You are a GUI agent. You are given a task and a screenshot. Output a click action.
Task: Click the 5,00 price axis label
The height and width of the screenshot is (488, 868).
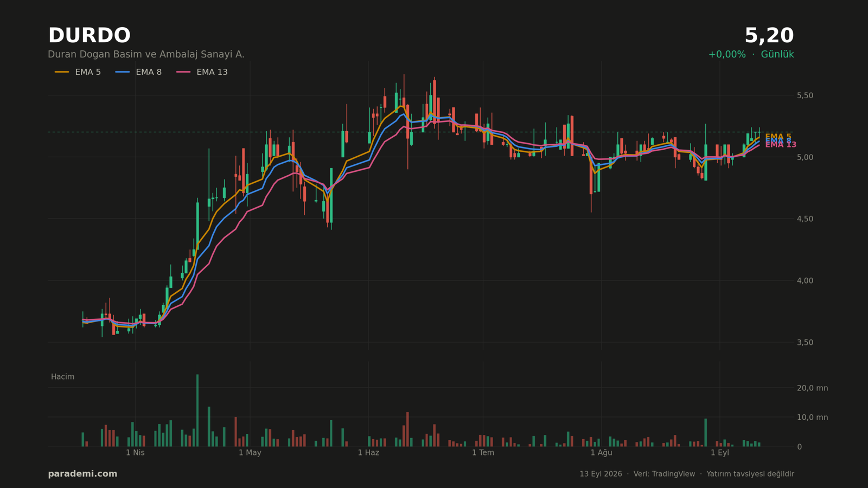tap(805, 157)
